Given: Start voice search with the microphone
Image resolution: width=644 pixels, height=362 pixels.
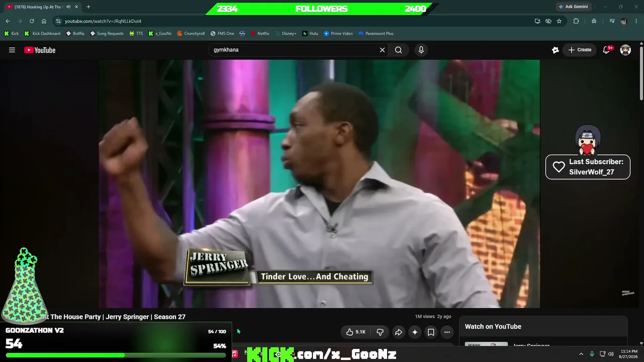Looking at the screenshot, I should (421, 50).
